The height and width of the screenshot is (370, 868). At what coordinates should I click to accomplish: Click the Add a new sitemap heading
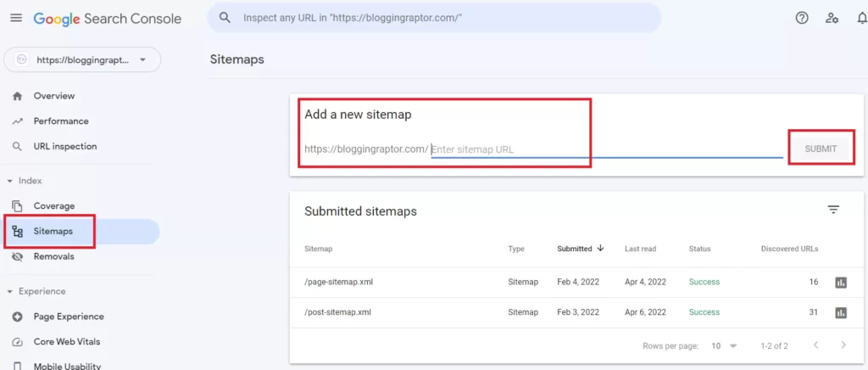click(359, 115)
